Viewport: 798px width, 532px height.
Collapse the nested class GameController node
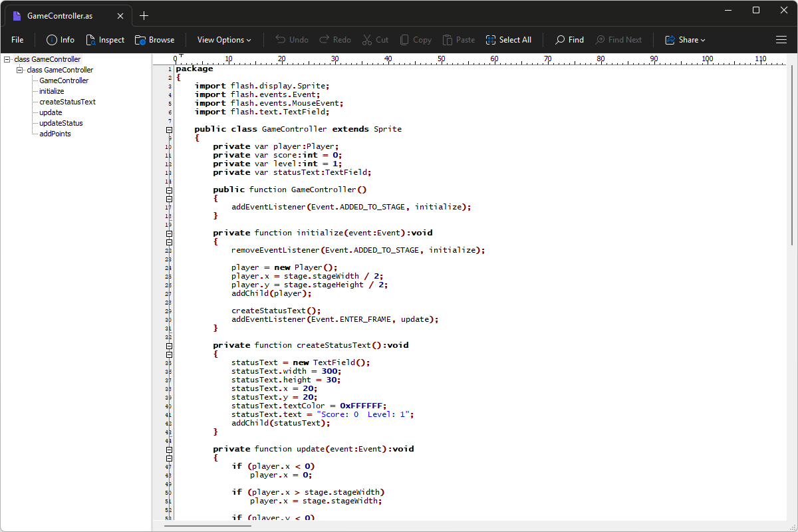pyautogui.click(x=20, y=70)
